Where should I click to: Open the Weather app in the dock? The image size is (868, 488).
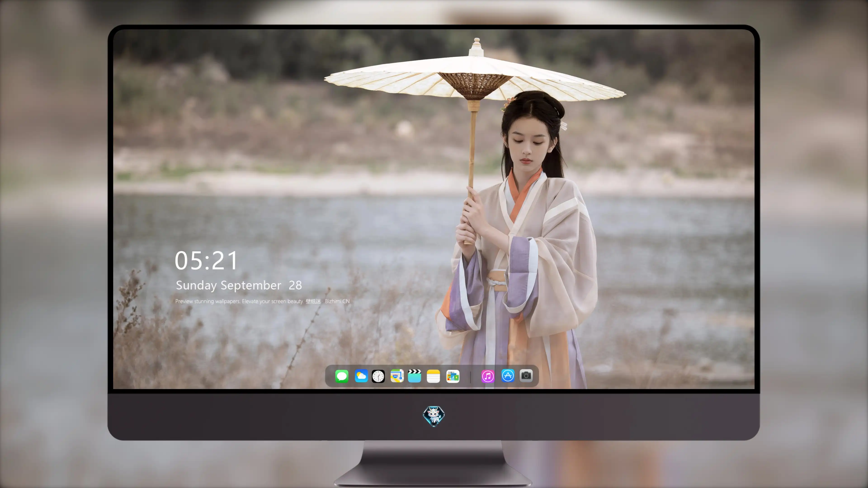tap(361, 376)
